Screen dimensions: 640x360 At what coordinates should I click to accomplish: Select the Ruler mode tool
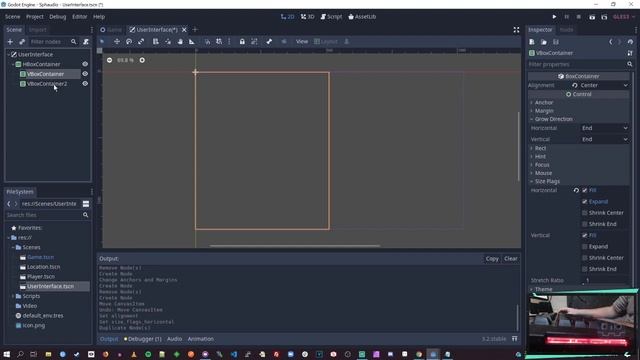[x=192, y=42]
